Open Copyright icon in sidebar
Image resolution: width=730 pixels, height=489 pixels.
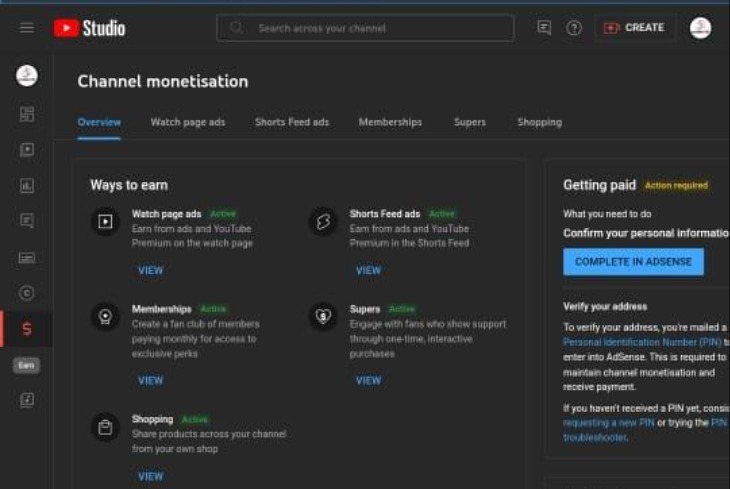click(27, 293)
